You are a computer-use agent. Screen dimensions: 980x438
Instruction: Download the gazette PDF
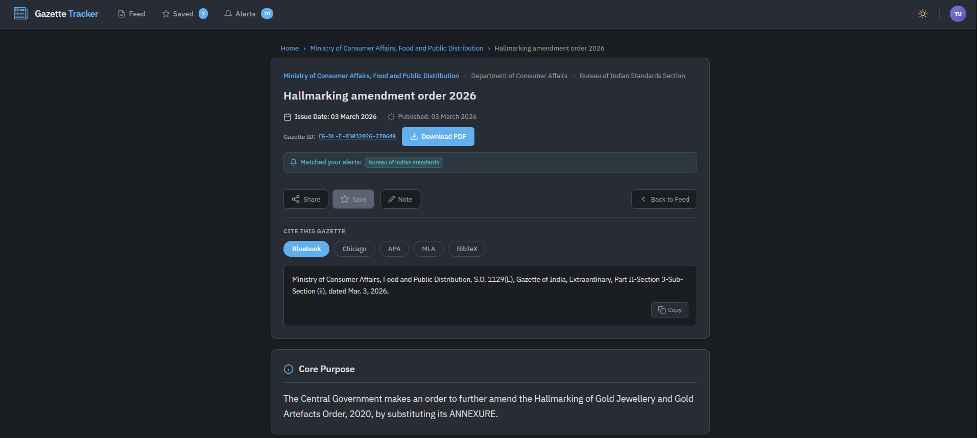(438, 137)
